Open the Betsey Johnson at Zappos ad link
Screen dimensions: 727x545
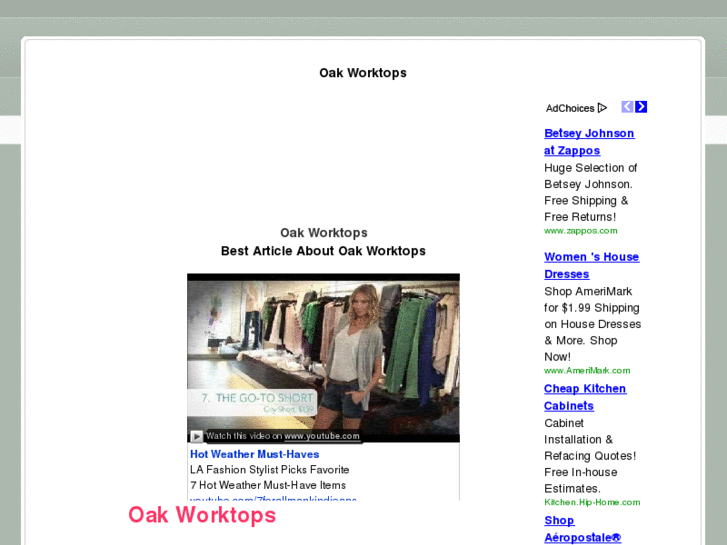pos(589,142)
